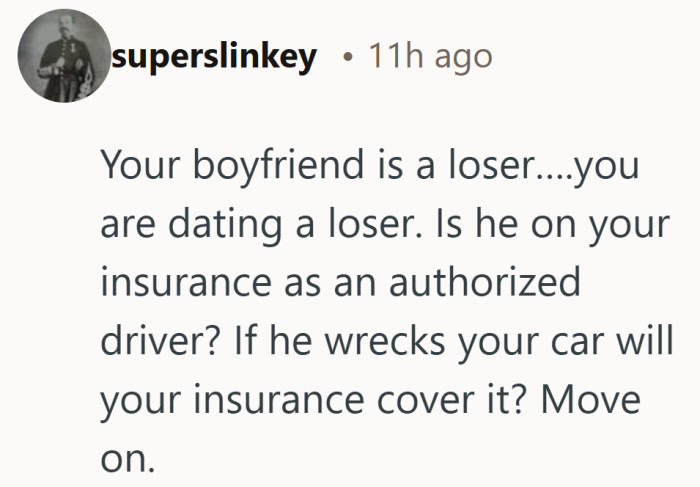This screenshot has height=487, width=700.
Task: Click the comment's first line starting 'Your boyfriend'
Action: coord(368,167)
